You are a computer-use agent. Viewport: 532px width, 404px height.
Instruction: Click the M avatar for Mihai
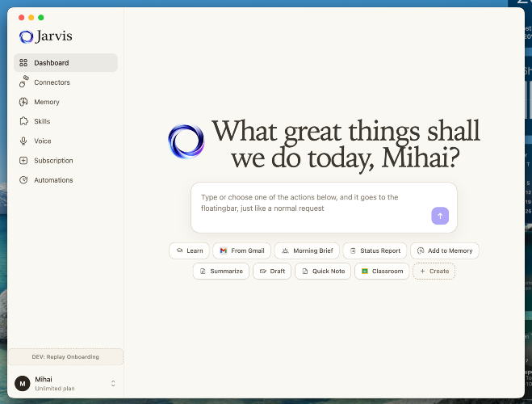23,384
